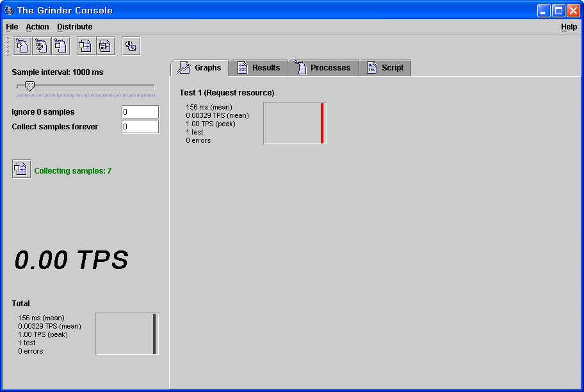Open the Help menu

coord(569,27)
